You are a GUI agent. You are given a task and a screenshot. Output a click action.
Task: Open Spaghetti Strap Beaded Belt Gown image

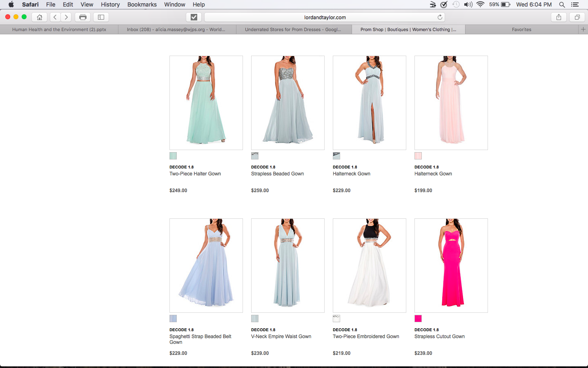(206, 265)
